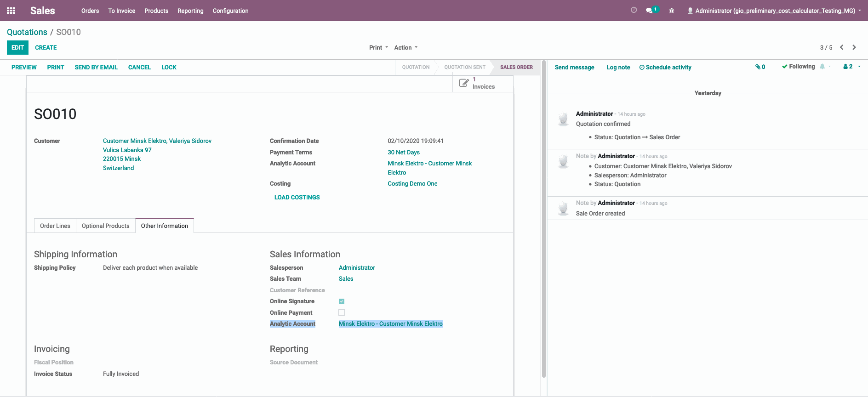Screen dimensions: 868x397
Task: Click the 3 / 5 pager counter
Action: (x=826, y=47)
